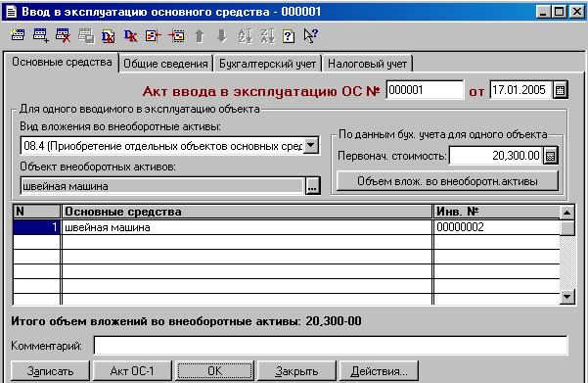Click the table scrollbar down arrow
588x383 pixels.
(567, 297)
